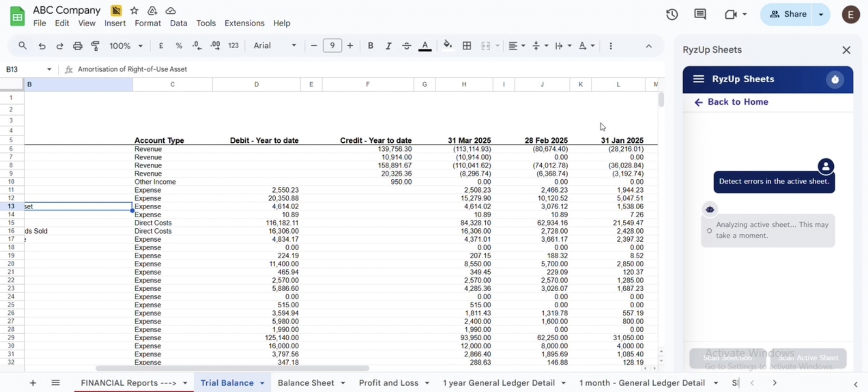Open the Share options arrow
The width and height of the screenshot is (868, 392).
821,14
